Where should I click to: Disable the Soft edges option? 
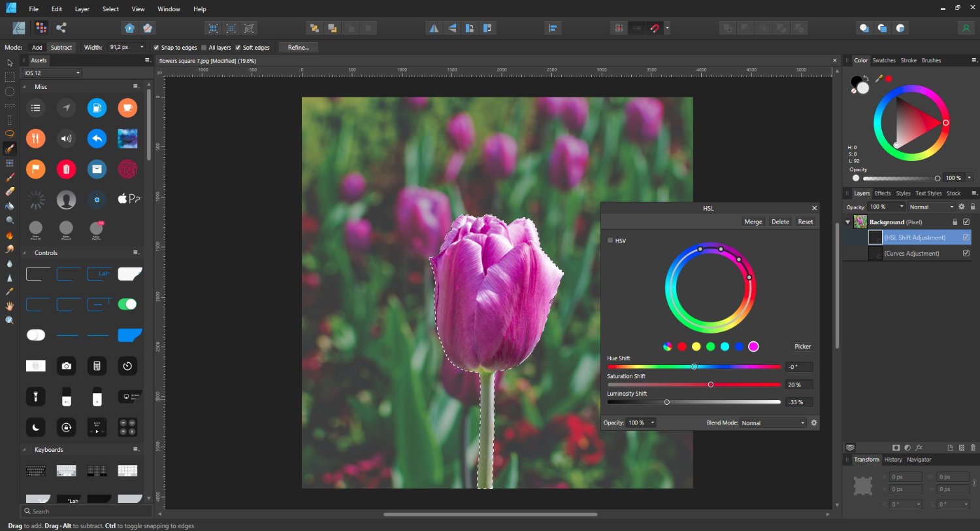(237, 47)
